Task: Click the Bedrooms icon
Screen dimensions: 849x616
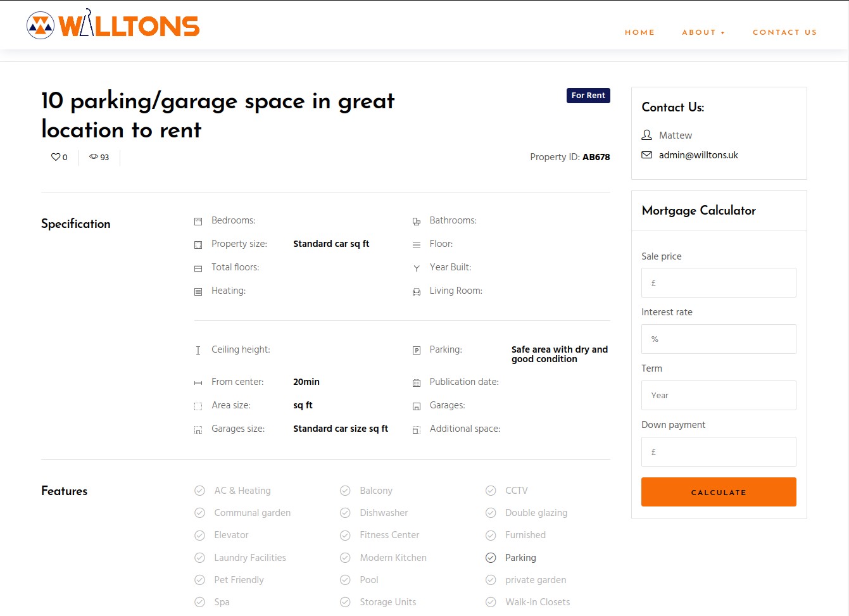Action: click(198, 222)
